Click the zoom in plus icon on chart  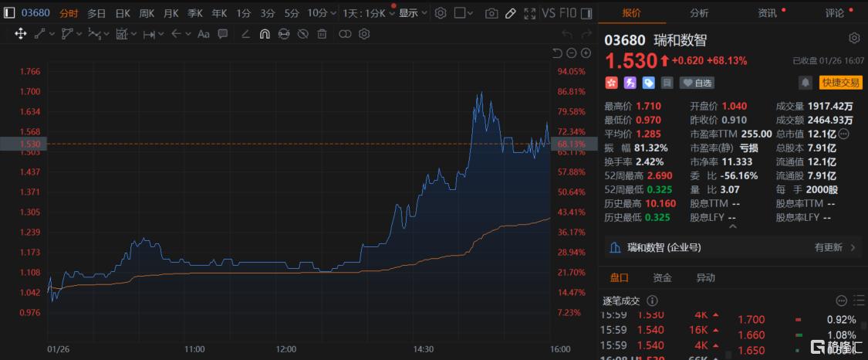click(586, 53)
